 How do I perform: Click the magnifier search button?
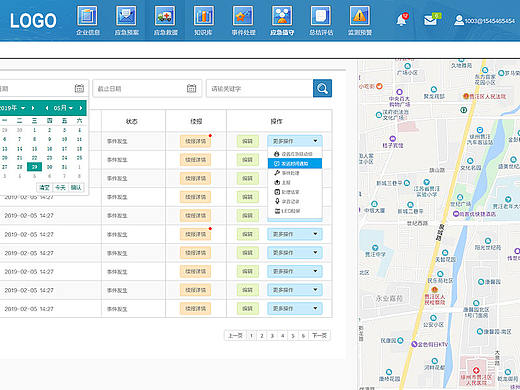tap(322, 88)
